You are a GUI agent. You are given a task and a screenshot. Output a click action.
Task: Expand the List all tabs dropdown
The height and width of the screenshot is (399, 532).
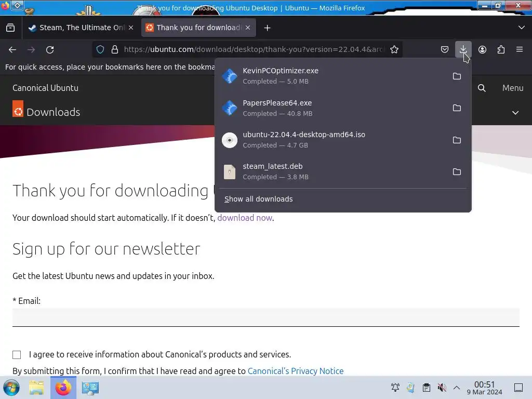pos(522,28)
